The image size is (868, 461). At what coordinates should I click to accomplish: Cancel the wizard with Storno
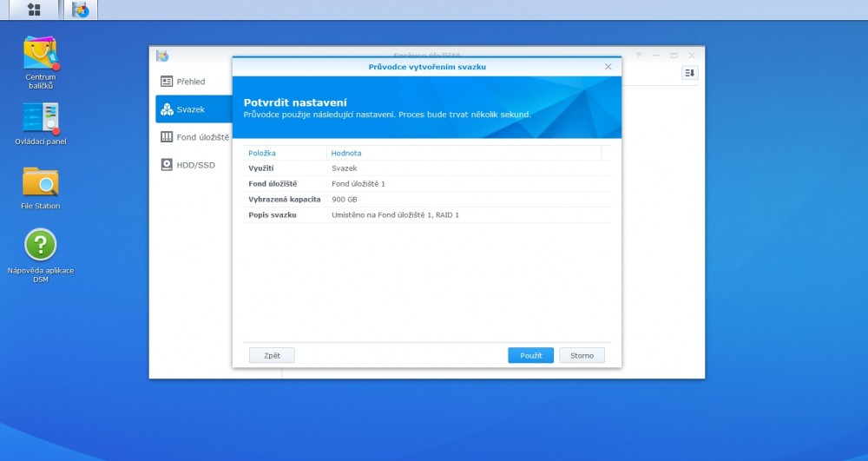(582, 355)
